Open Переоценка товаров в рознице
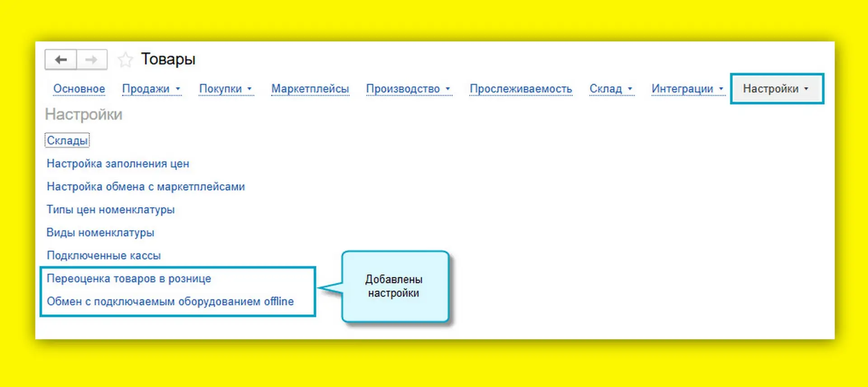 click(x=129, y=279)
